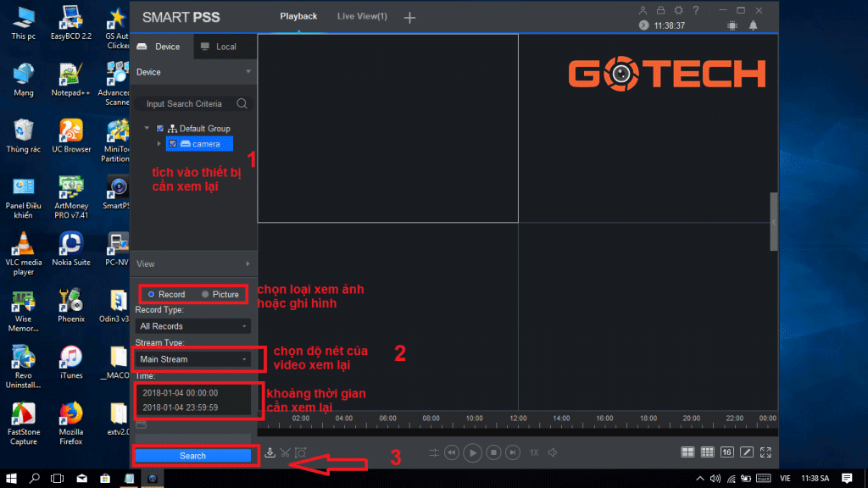Viewport: 868px width, 488px height.
Task: Click the fullscreen playback icon
Action: [x=765, y=452]
